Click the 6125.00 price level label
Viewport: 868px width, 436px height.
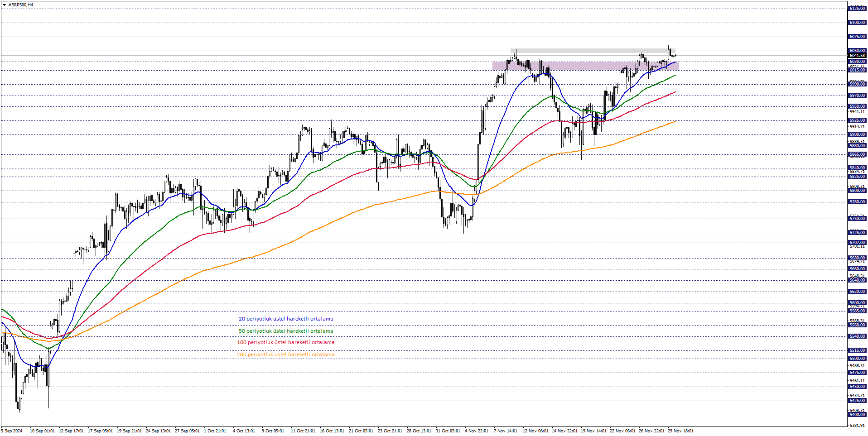[x=857, y=9]
